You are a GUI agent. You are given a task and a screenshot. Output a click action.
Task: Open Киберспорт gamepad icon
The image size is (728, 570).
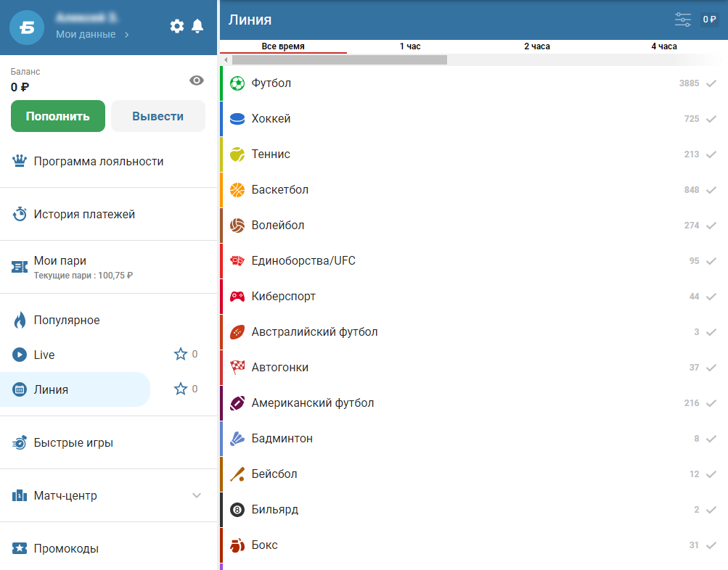point(237,297)
